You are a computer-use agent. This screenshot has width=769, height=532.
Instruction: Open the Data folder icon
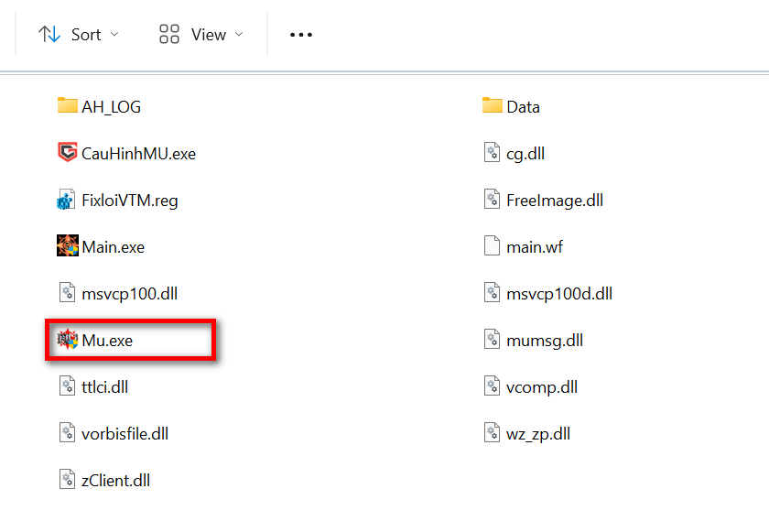(493, 106)
